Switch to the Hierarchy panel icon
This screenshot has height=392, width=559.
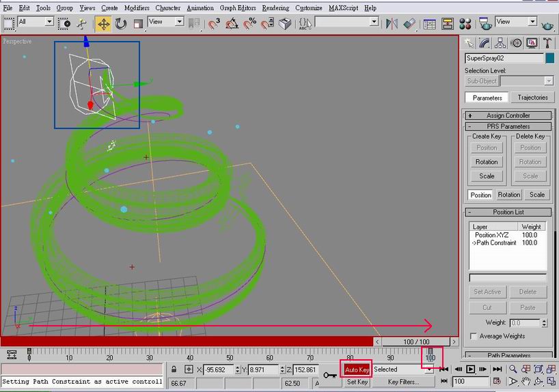point(501,43)
